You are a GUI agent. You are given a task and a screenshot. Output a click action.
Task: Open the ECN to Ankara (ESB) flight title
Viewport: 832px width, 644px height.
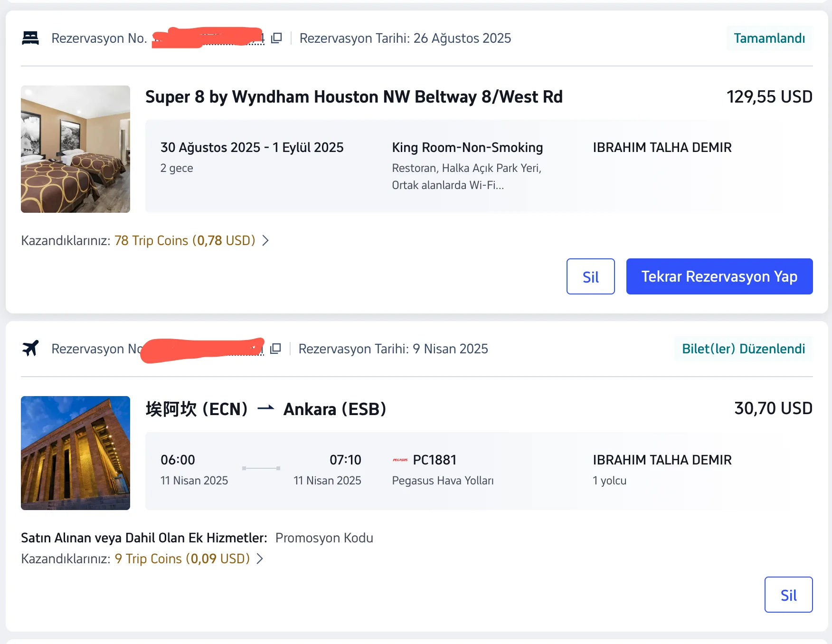pyautogui.click(x=266, y=409)
